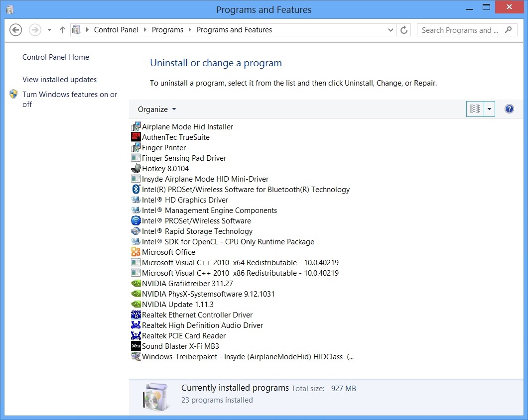Click the Bluetooth icon for Intel PROSet
This screenshot has height=420, width=528.
pos(135,189)
